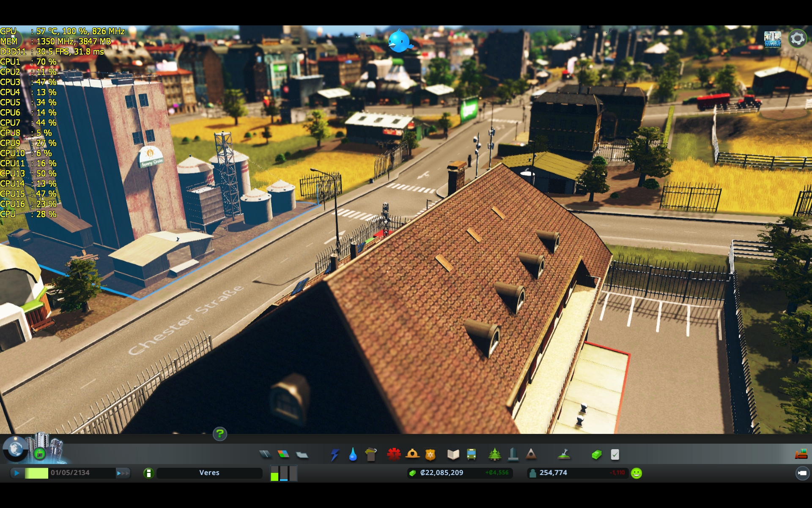812x508 pixels.
Task: Open the Education build menu
Action: pos(453,455)
